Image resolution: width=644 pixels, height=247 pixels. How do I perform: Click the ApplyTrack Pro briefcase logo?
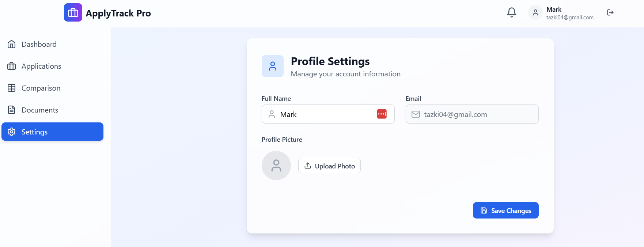tap(73, 12)
